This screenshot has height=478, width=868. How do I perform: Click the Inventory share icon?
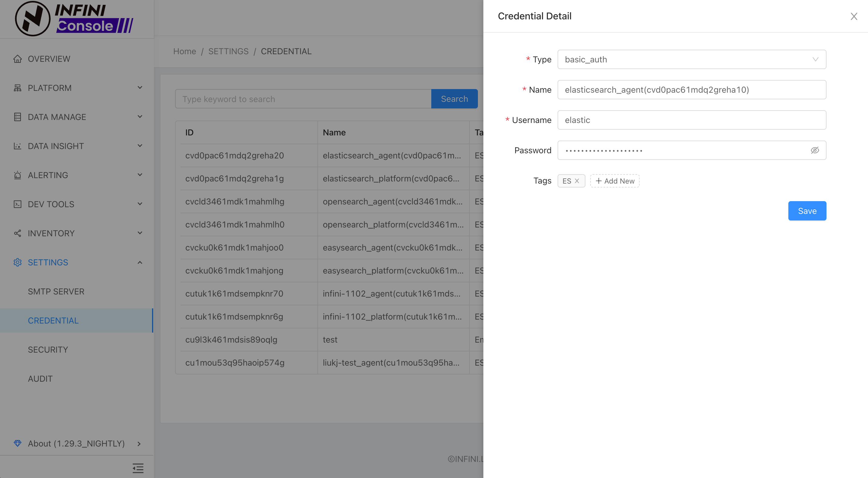(x=18, y=233)
